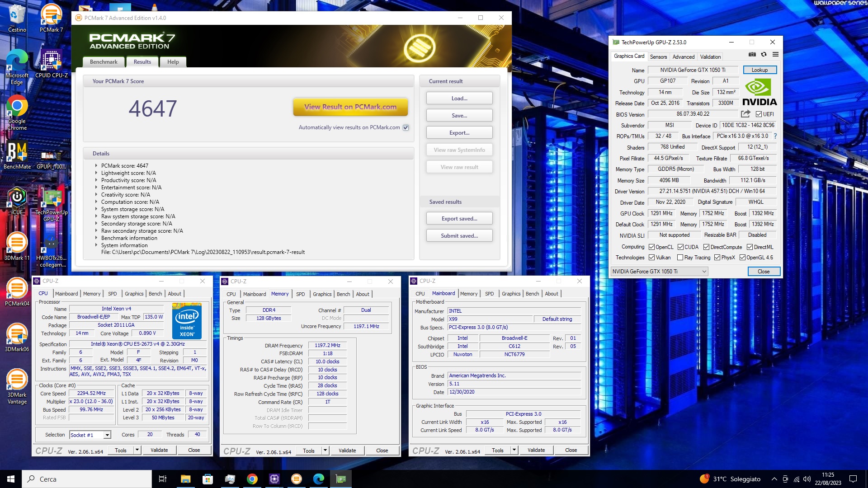The height and width of the screenshot is (488, 868).
Task: Open Task View on taskbar
Action: tap(163, 479)
